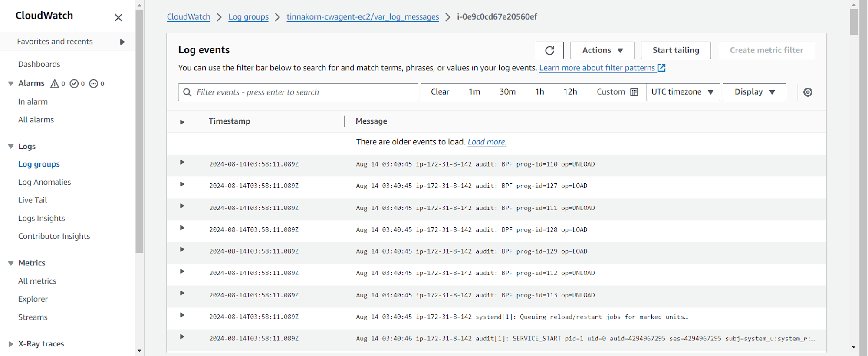This screenshot has width=868, height=356.
Task: Click the sidebar vertical scrollbar
Action: coord(139,131)
